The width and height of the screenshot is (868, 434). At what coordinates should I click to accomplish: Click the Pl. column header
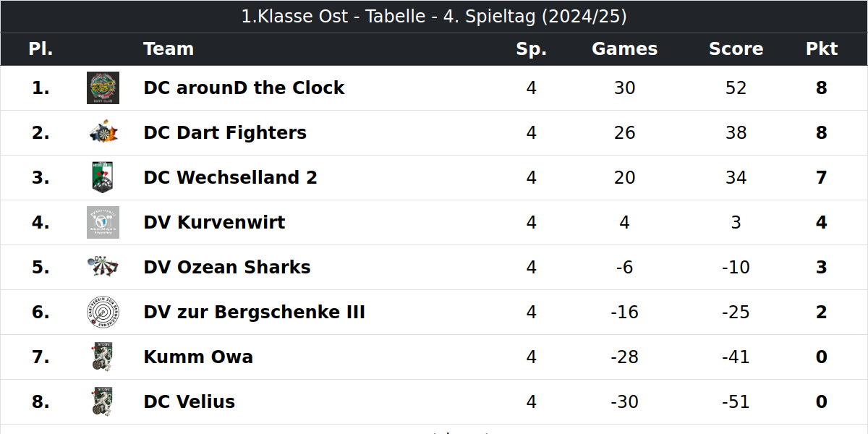[x=41, y=49]
